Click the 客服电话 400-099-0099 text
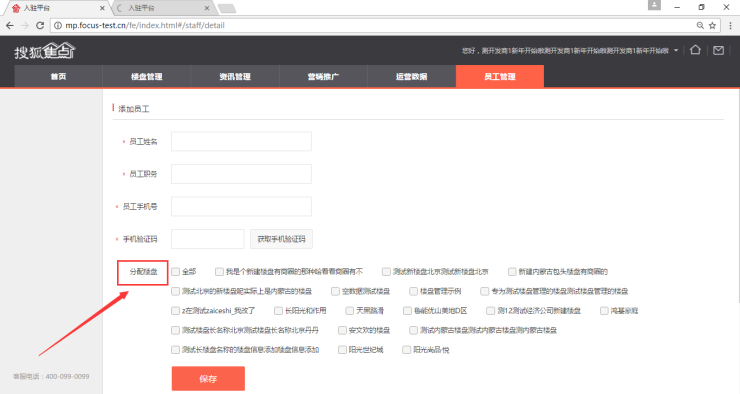The height and width of the screenshot is (394, 740). click(51, 377)
